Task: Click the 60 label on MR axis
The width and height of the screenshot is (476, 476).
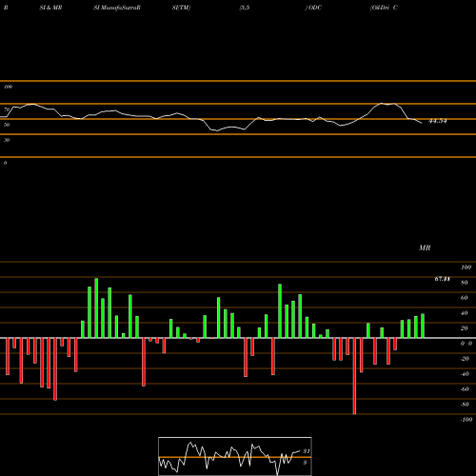Action: tap(465, 298)
